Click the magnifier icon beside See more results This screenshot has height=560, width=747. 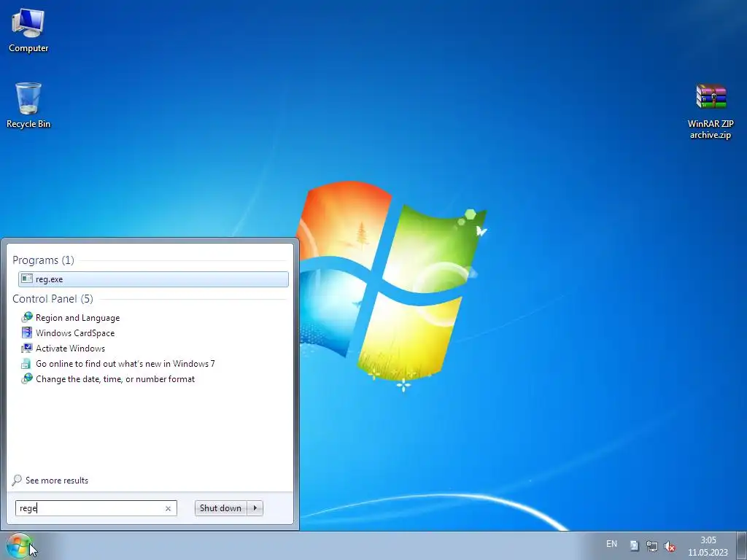(17, 480)
